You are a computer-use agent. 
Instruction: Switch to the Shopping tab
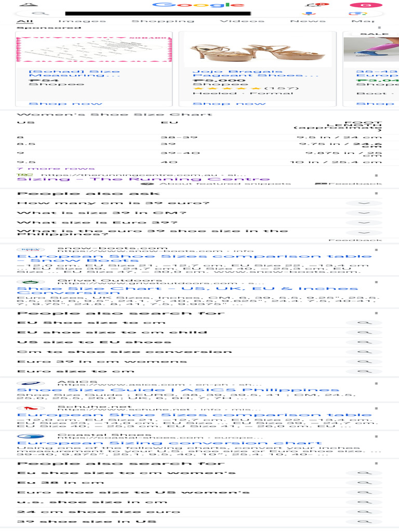click(163, 21)
